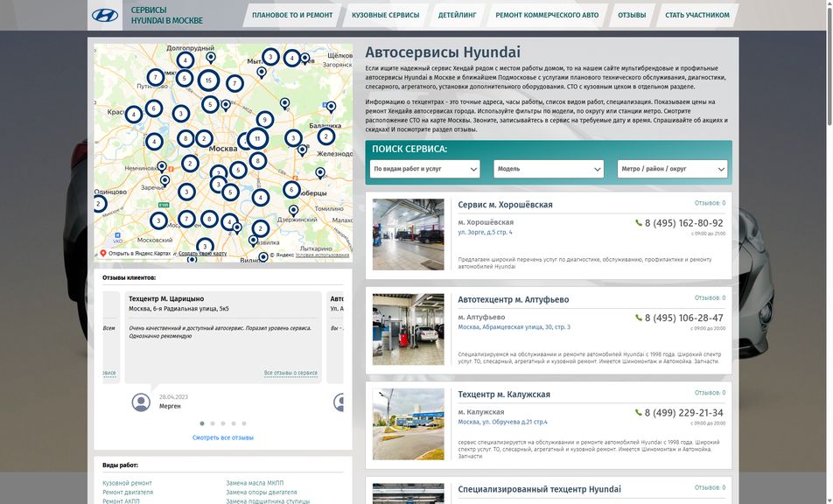Image resolution: width=833 pixels, height=504 pixels.
Task: Click the reviewer avatar next to Мерген
Action: pos(141,402)
